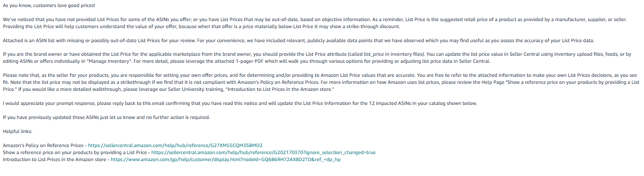Follow the amazon.com customer display.html link
The image size is (644, 176).
tap(226, 159)
